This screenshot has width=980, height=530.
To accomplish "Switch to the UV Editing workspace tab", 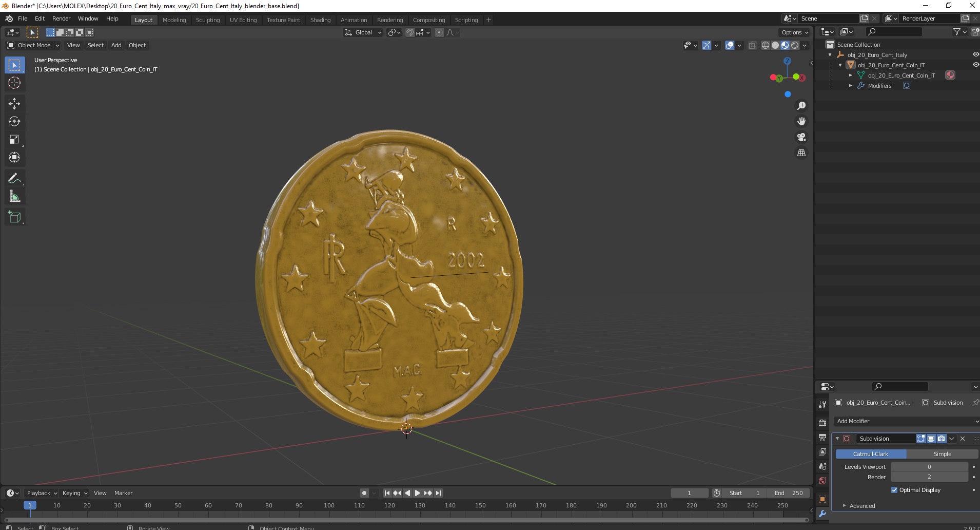I will 243,20.
